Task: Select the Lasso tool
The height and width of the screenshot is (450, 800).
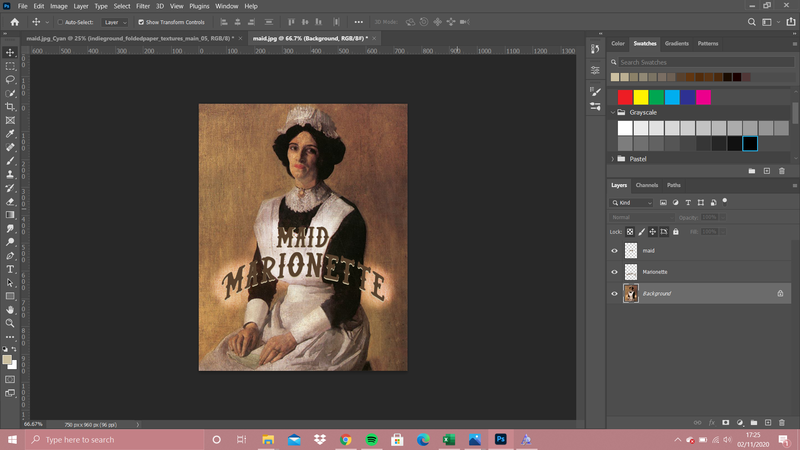Action: [x=10, y=80]
